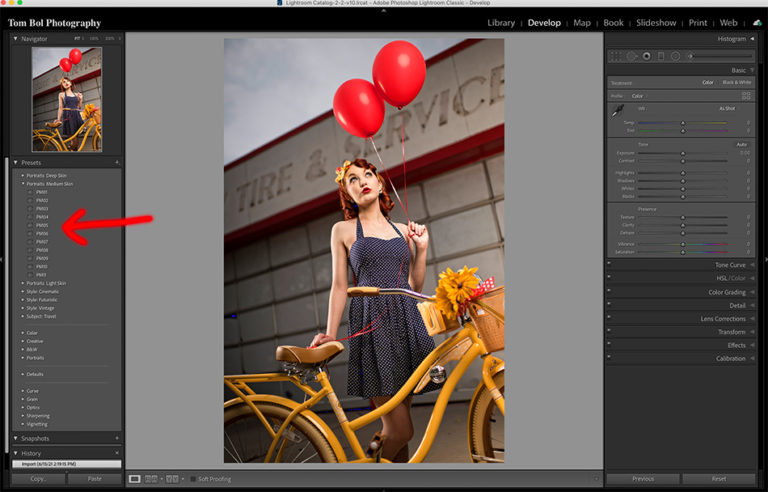Hide the right panel group arrow
The width and height of the screenshot is (768, 492).
(x=766, y=260)
